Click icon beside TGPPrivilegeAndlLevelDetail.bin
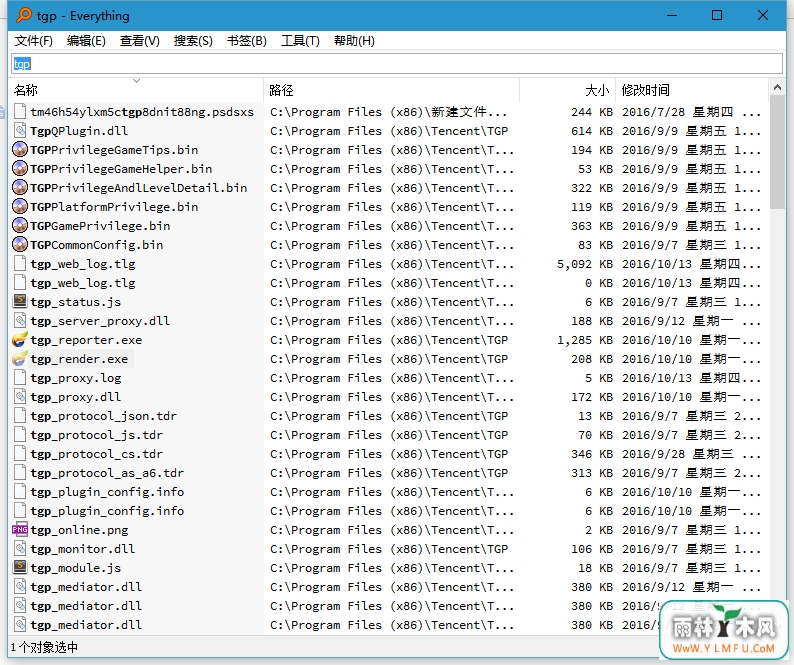This screenshot has width=794, height=665. click(20, 188)
